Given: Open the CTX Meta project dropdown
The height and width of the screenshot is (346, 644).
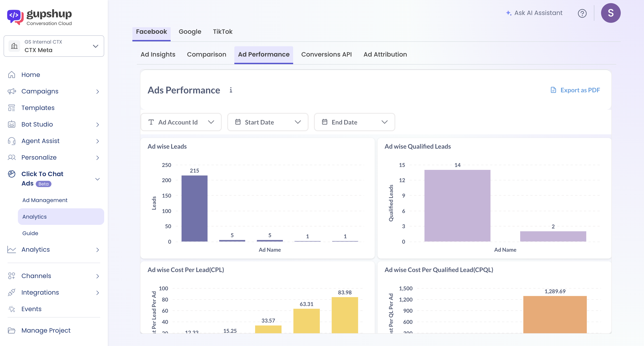Looking at the screenshot, I should tap(54, 46).
